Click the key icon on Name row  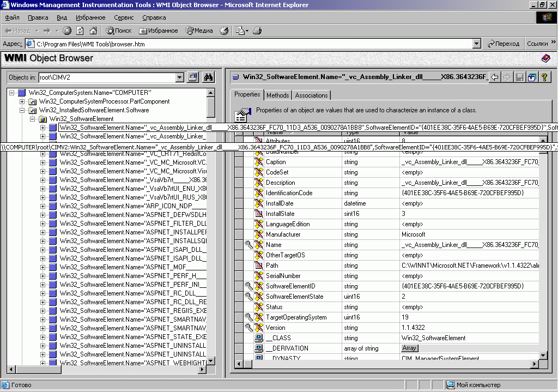(x=248, y=245)
